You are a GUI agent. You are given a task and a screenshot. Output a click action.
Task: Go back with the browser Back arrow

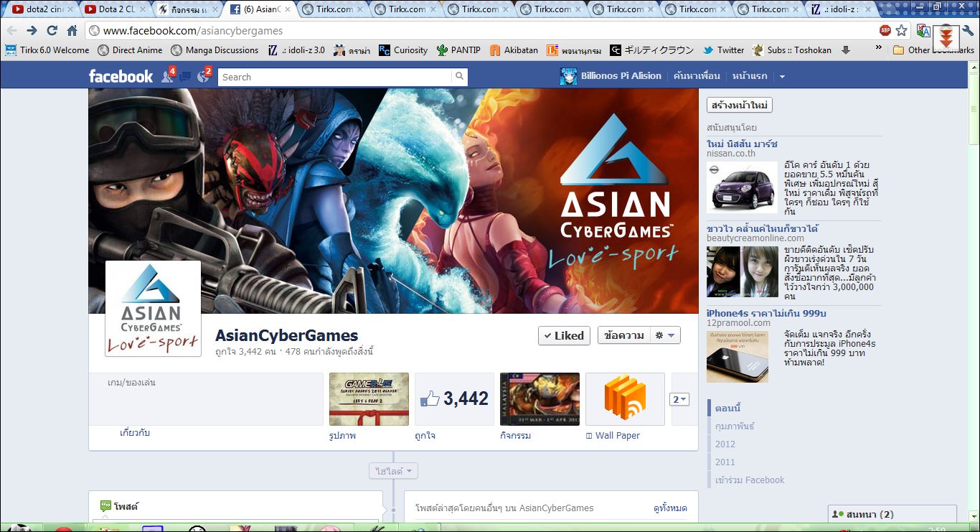click(x=11, y=31)
